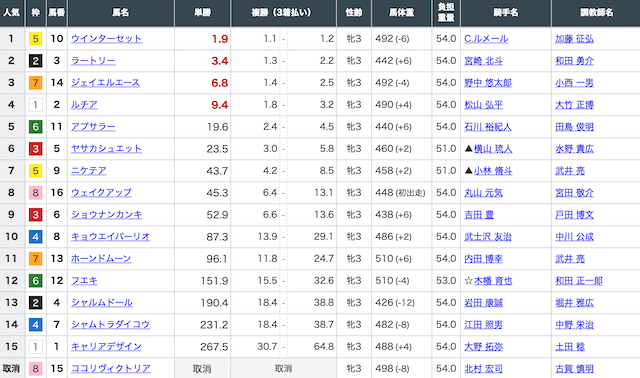This screenshot has height=378, width=640.
Task: Open trainer 和田 勇介 page
Action: 574,61
